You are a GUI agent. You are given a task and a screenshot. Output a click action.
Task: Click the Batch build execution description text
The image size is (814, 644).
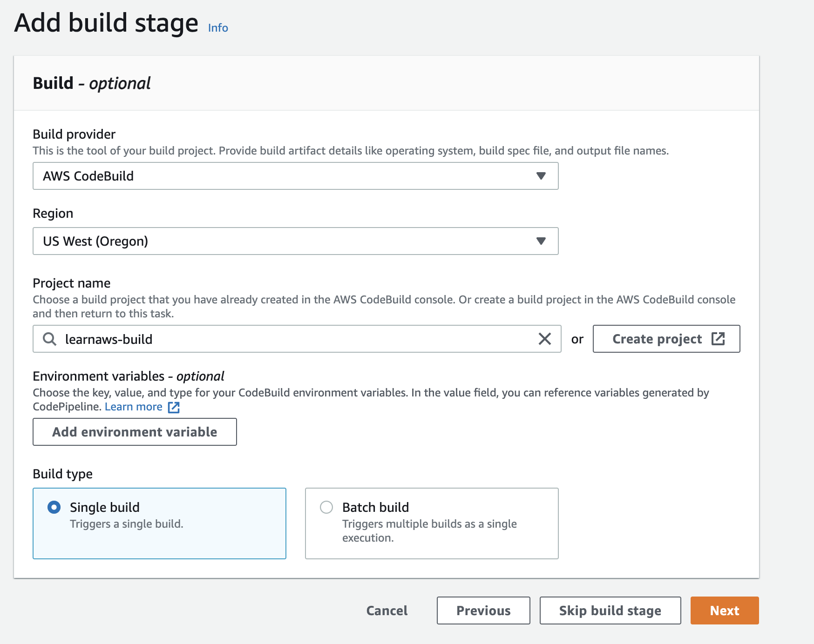coord(429,531)
